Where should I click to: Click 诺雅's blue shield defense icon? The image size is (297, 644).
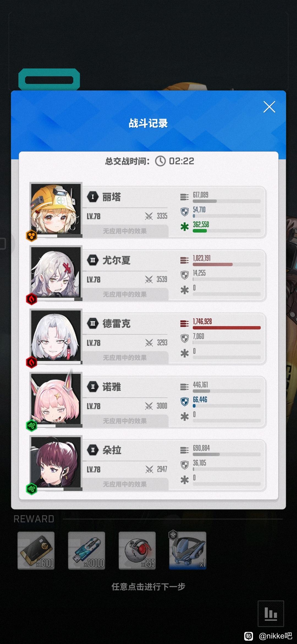point(185,402)
